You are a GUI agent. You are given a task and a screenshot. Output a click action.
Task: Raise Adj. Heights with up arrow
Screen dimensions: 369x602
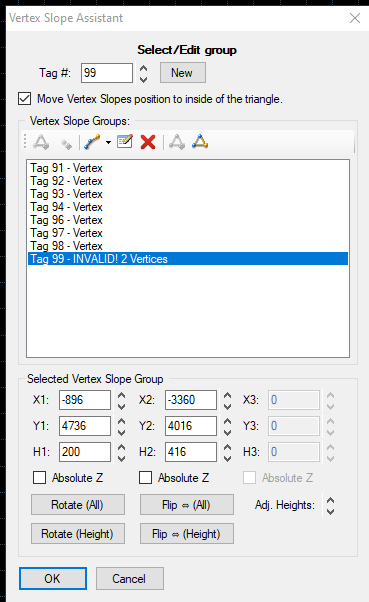[330, 501]
